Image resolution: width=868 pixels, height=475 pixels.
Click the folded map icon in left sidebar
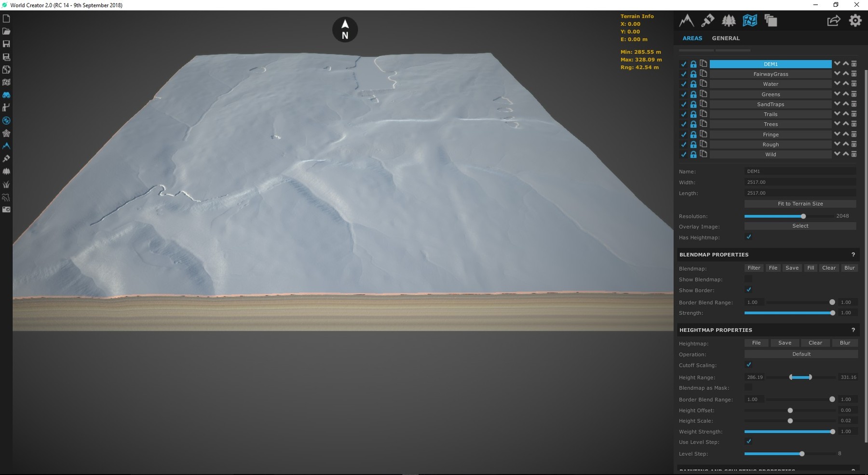[x=6, y=82]
